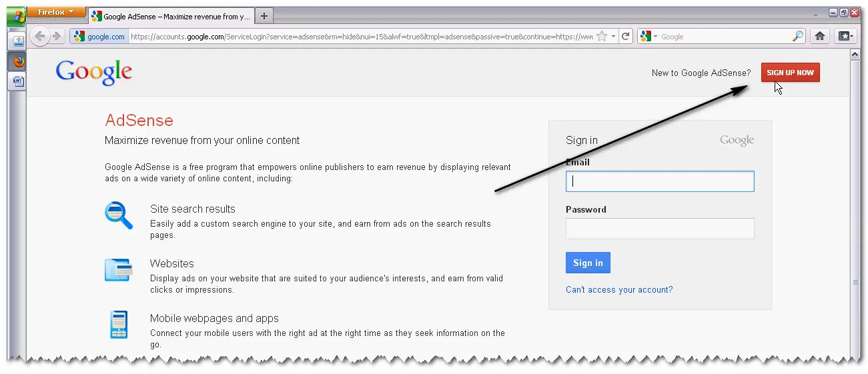Image resolution: width=868 pixels, height=374 pixels.
Task: Click the Site search results magnifier icon
Action: (119, 215)
